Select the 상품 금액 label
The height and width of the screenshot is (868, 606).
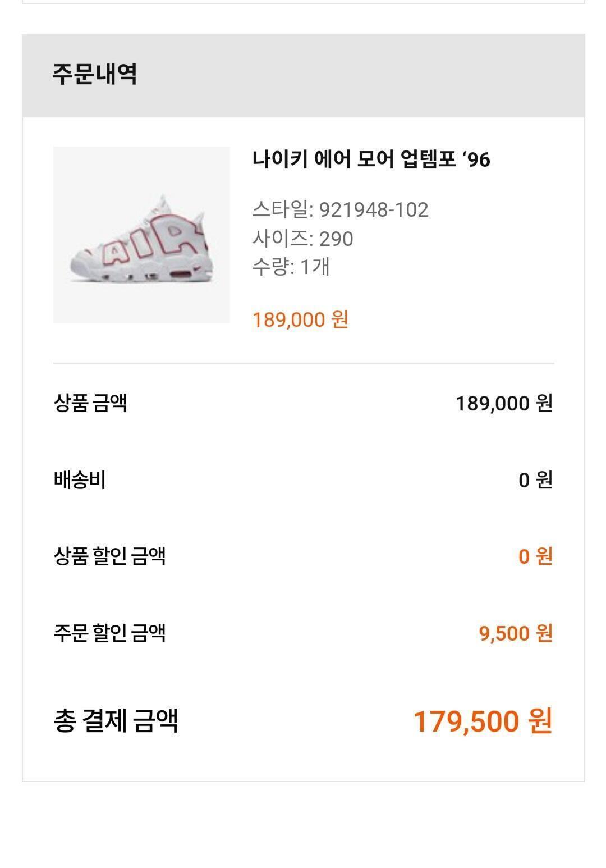[90, 403]
